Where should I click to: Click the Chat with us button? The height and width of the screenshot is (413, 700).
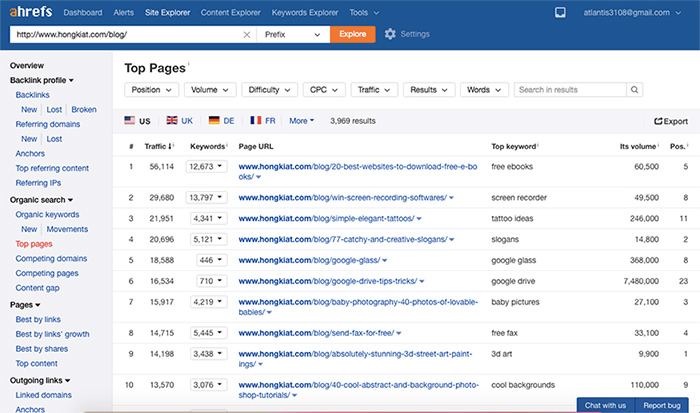[x=605, y=405]
